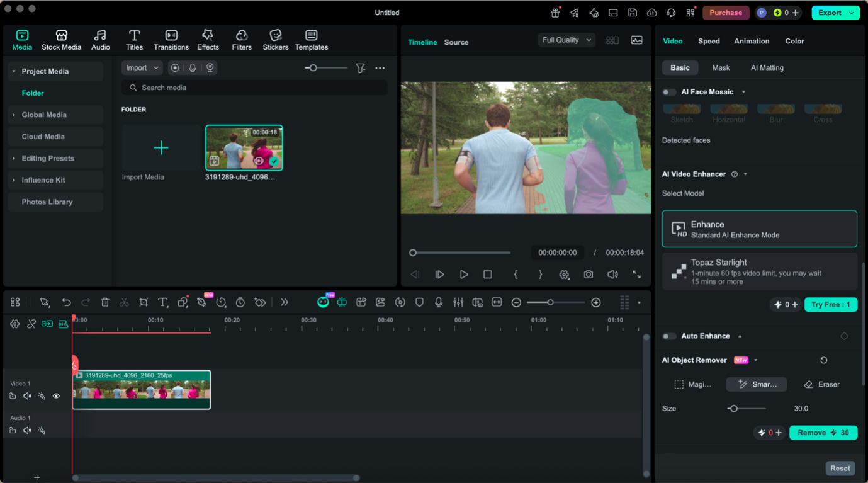
Task: Switch to the Speed tab
Action: pyautogui.click(x=709, y=41)
